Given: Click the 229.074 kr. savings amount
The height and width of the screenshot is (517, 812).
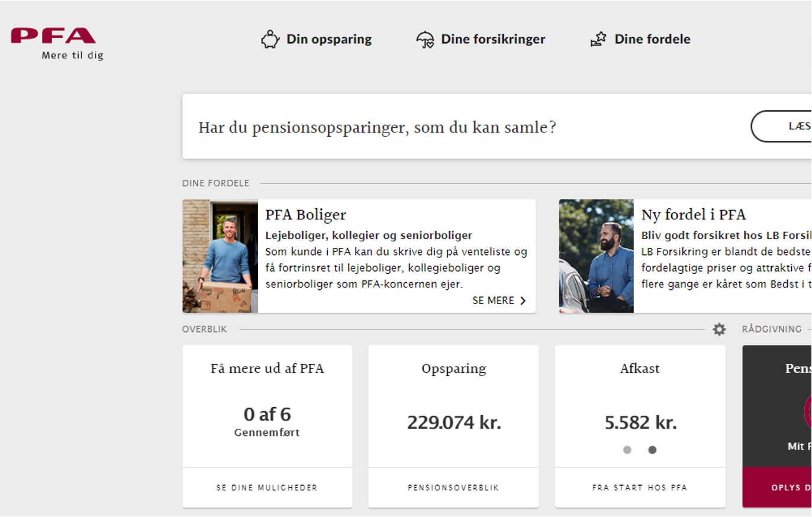Looking at the screenshot, I should point(454,423).
